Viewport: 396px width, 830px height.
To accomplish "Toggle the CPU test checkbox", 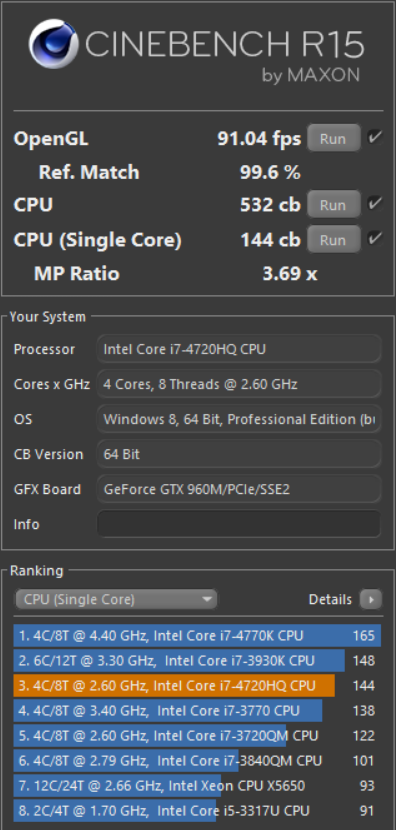I will [x=375, y=204].
